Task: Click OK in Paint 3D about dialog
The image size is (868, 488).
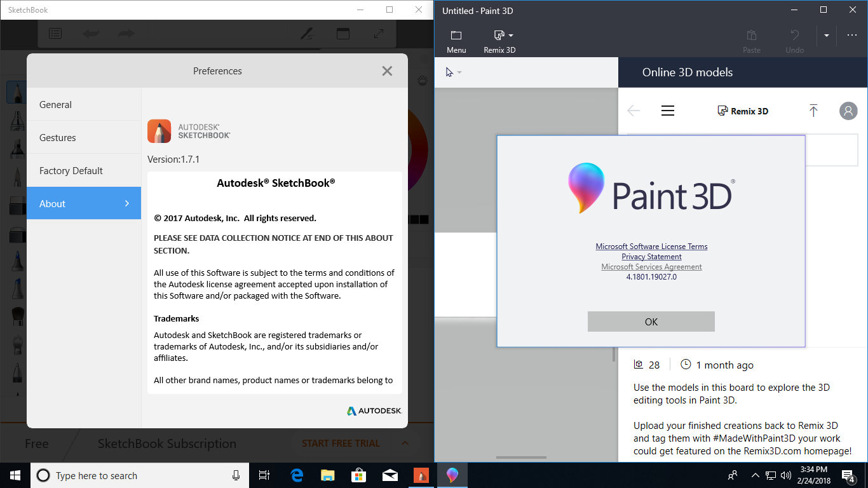Action: [x=651, y=322]
